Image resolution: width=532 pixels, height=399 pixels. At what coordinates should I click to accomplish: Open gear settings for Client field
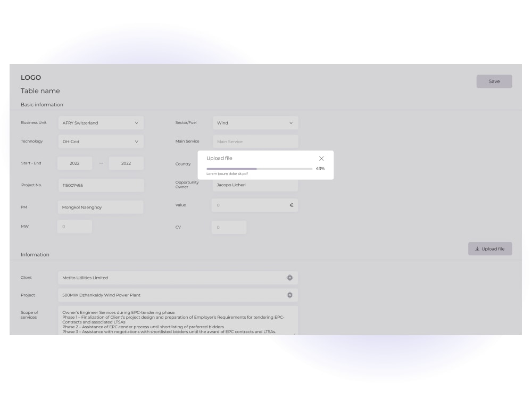coord(290,277)
